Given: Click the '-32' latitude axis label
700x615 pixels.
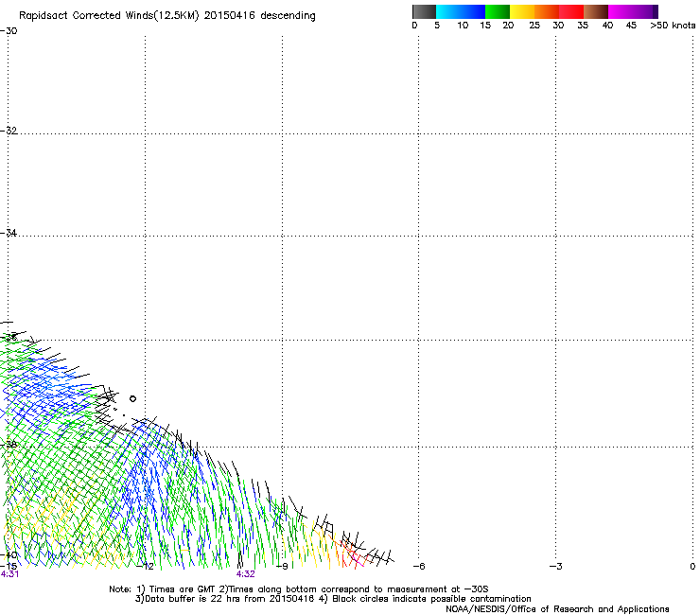Looking at the screenshot, I should pyautogui.click(x=9, y=131).
